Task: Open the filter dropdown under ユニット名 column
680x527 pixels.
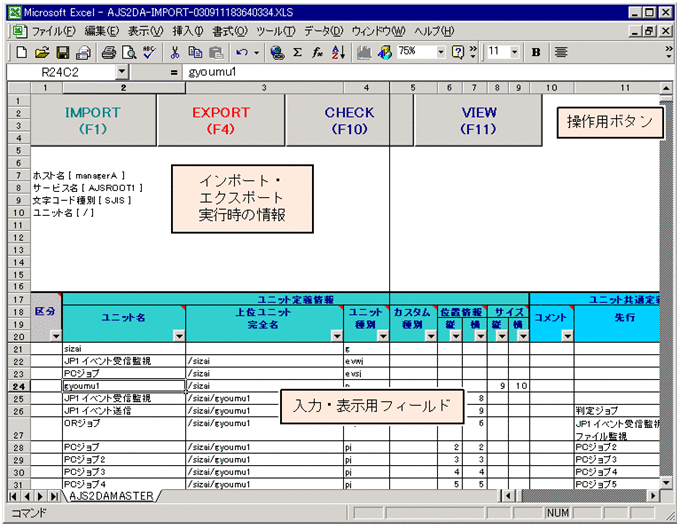Action: pos(179,335)
